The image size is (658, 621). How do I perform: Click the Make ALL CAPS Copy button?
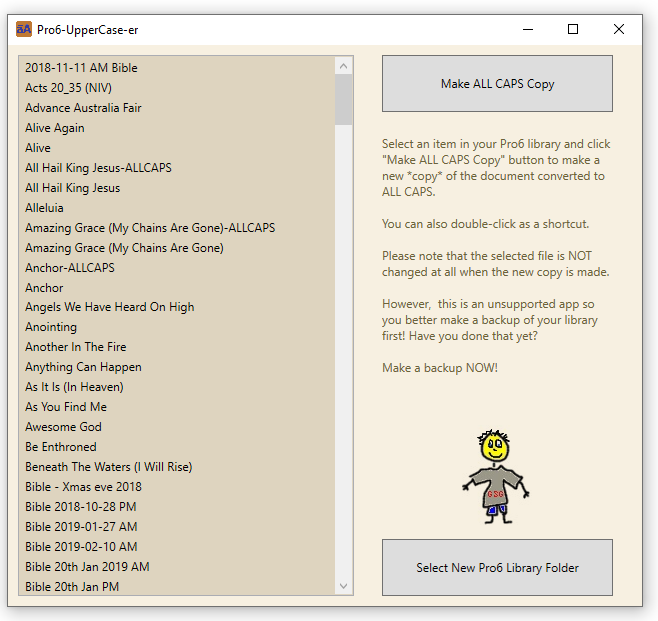[x=497, y=83]
